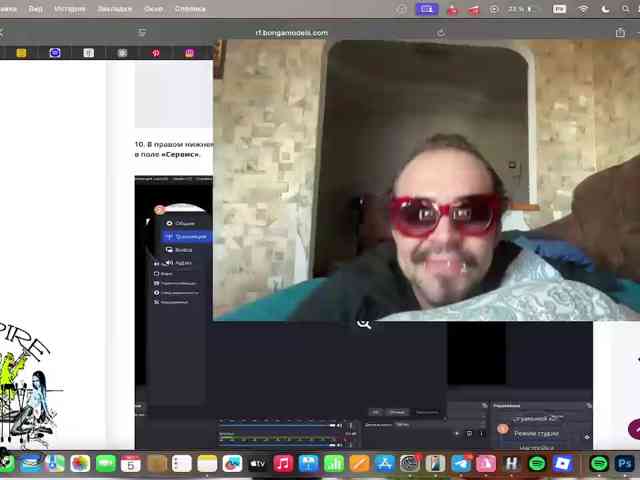Click the magnifier icon below the webcam video
Viewport: 640px width, 480px height.
pyautogui.click(x=363, y=324)
